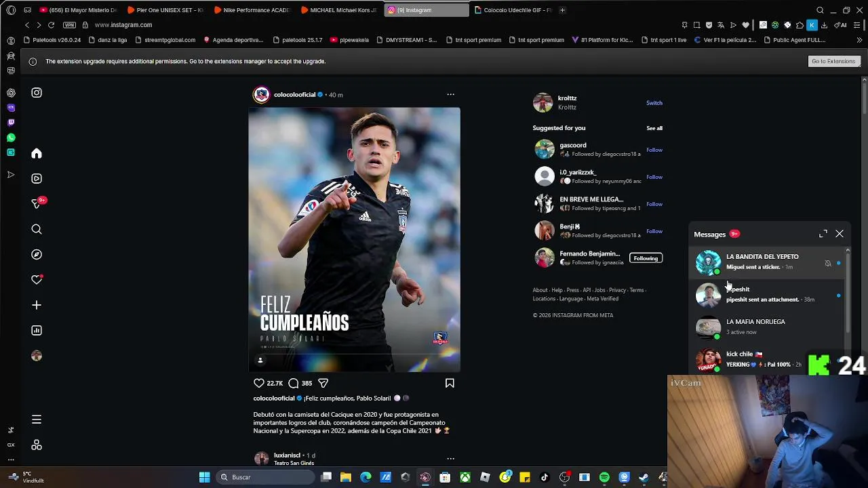Image resolution: width=868 pixels, height=488 pixels.
Task: Click the Pablo Solari post image
Action: tap(354, 240)
